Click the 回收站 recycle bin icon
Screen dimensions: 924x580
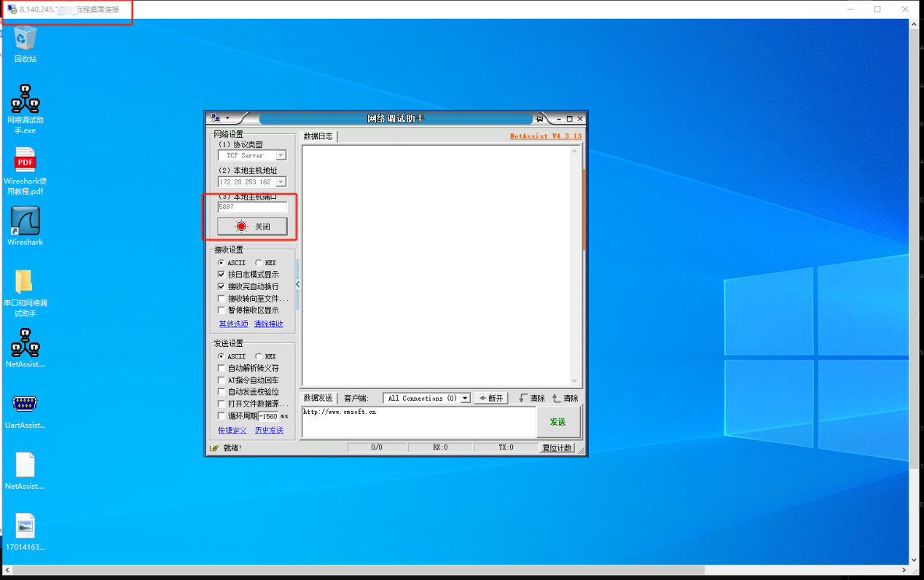click(26, 39)
